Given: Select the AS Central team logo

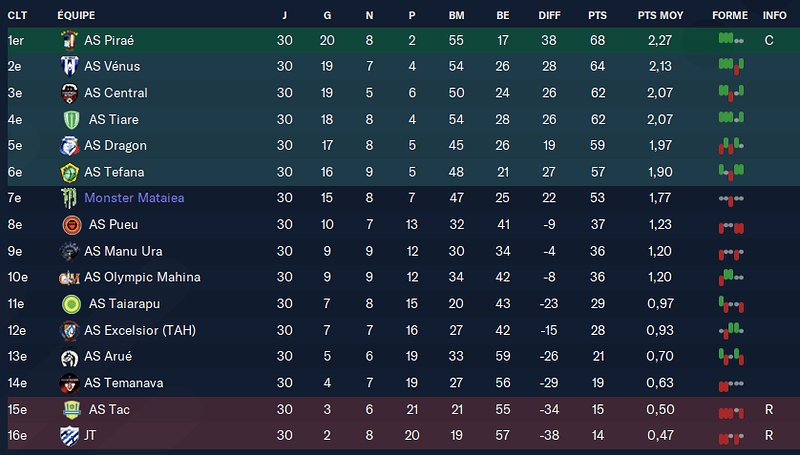Looking at the screenshot, I should (69, 93).
